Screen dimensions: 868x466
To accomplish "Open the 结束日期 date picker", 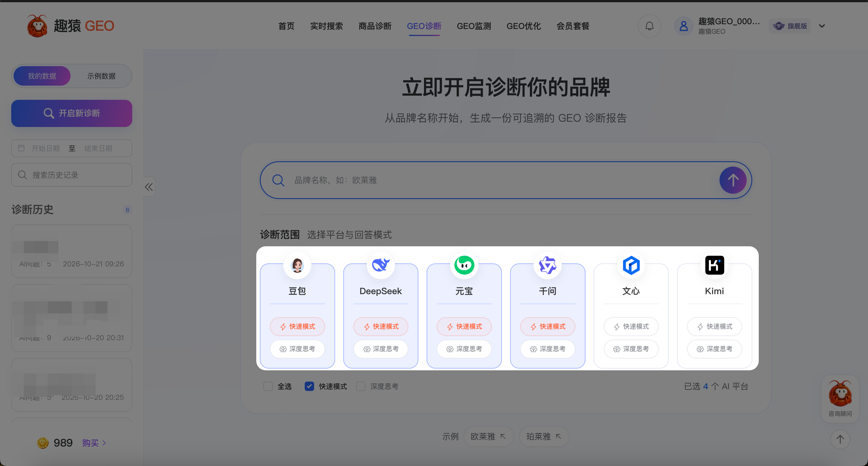I will coord(98,148).
